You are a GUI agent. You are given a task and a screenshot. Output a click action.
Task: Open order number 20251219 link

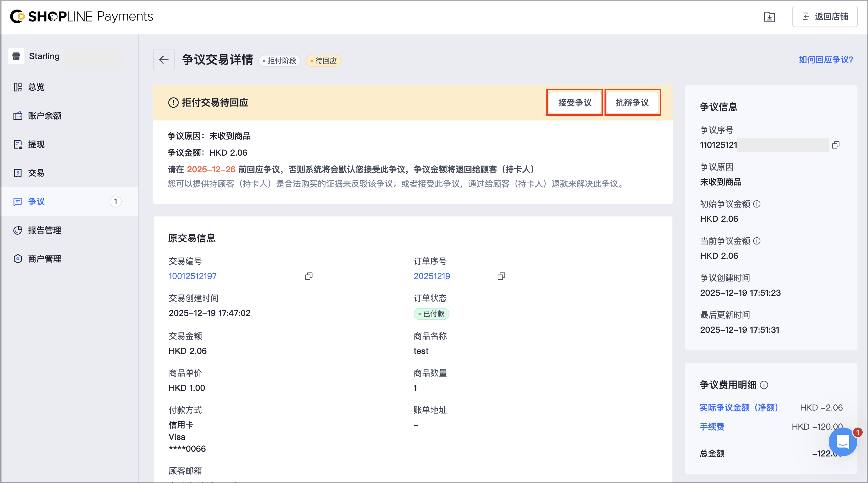pos(432,276)
